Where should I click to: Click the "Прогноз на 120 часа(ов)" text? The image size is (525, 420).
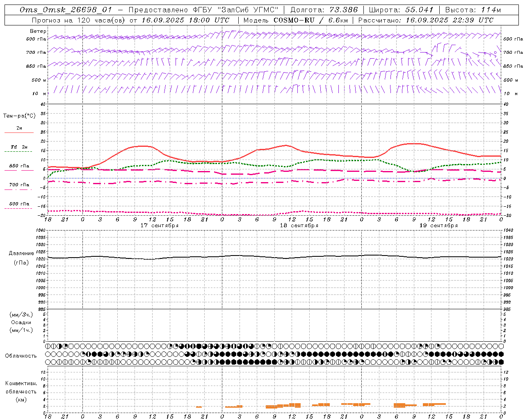[x=79, y=20]
